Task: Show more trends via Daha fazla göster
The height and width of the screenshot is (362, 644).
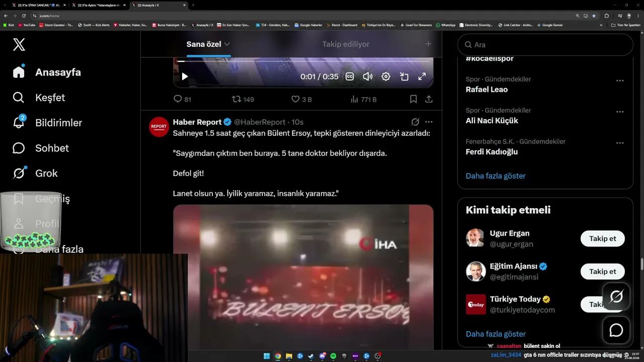Action: pos(496,176)
